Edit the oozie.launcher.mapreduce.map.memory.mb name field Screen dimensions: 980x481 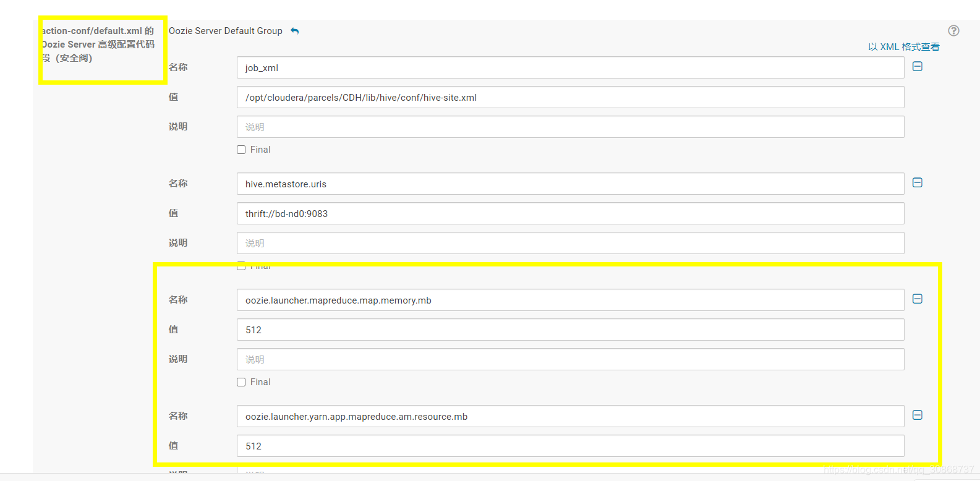570,300
